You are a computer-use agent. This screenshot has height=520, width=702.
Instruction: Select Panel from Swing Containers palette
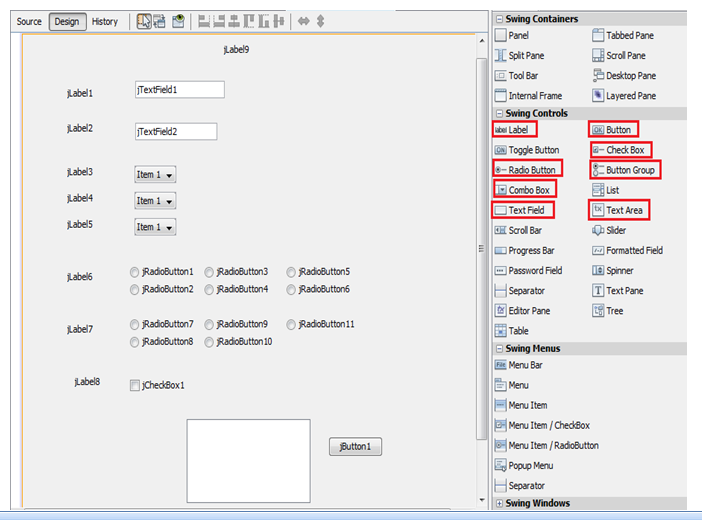pyautogui.click(x=512, y=35)
